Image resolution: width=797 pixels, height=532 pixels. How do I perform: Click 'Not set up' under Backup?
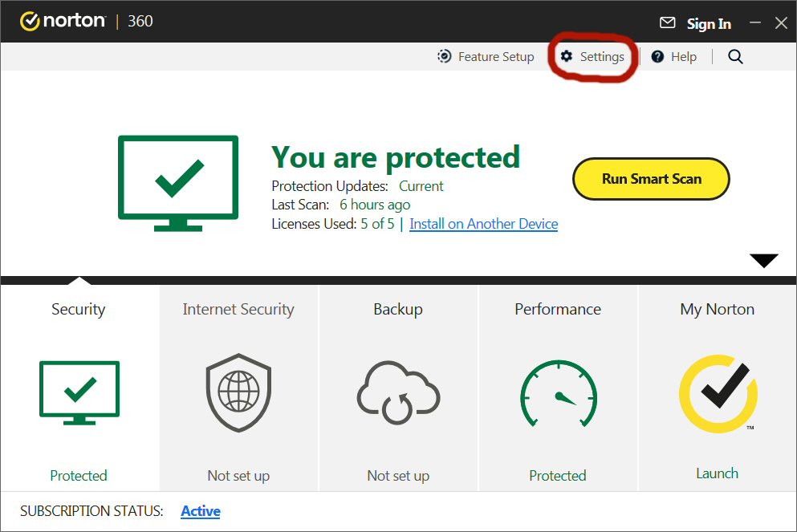398,476
